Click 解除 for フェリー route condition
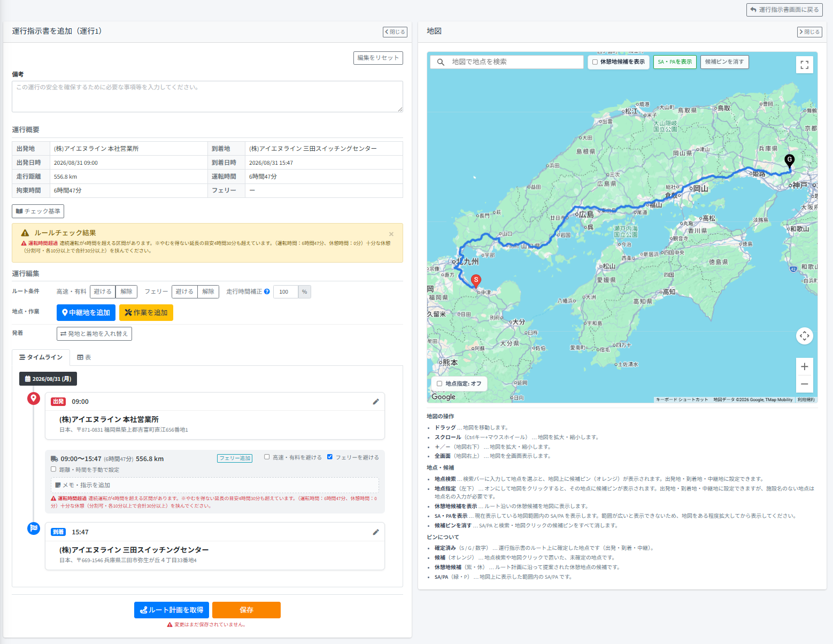The height and width of the screenshot is (644, 833). click(x=209, y=292)
